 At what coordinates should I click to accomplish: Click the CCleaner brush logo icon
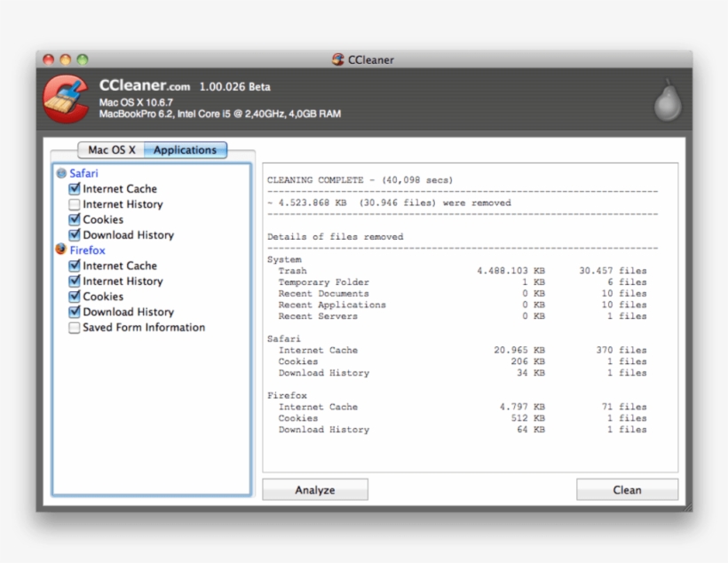(x=67, y=98)
